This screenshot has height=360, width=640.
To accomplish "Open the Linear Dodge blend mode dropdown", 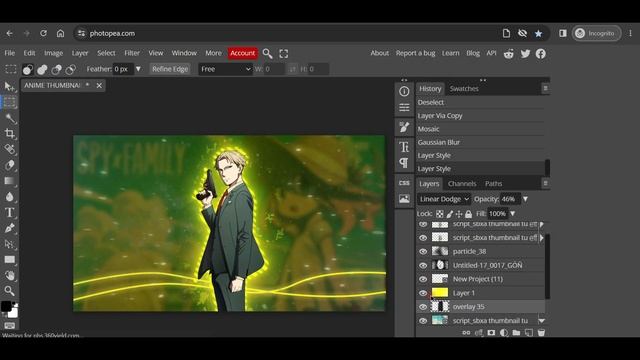I will tap(444, 199).
